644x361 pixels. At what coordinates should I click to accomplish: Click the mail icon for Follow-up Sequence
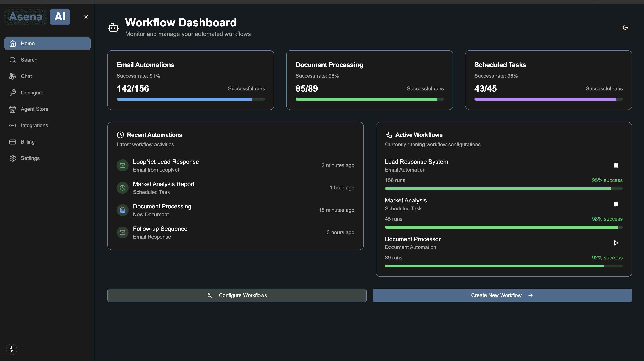pyautogui.click(x=122, y=233)
